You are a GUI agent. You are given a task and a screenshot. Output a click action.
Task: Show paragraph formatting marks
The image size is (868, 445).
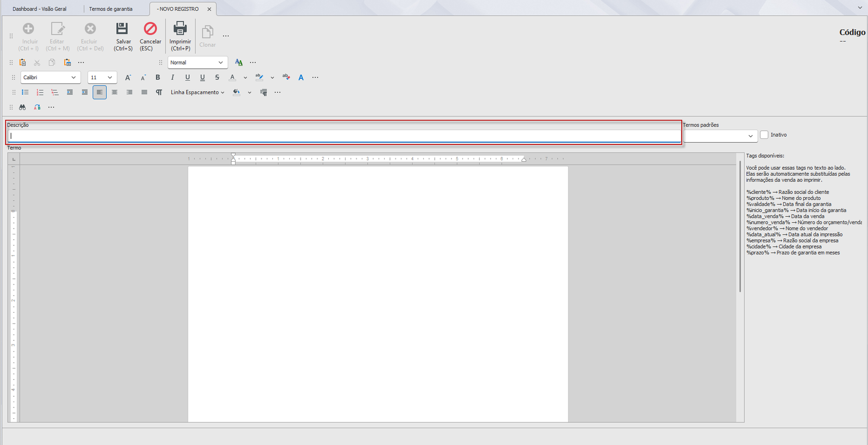point(159,92)
